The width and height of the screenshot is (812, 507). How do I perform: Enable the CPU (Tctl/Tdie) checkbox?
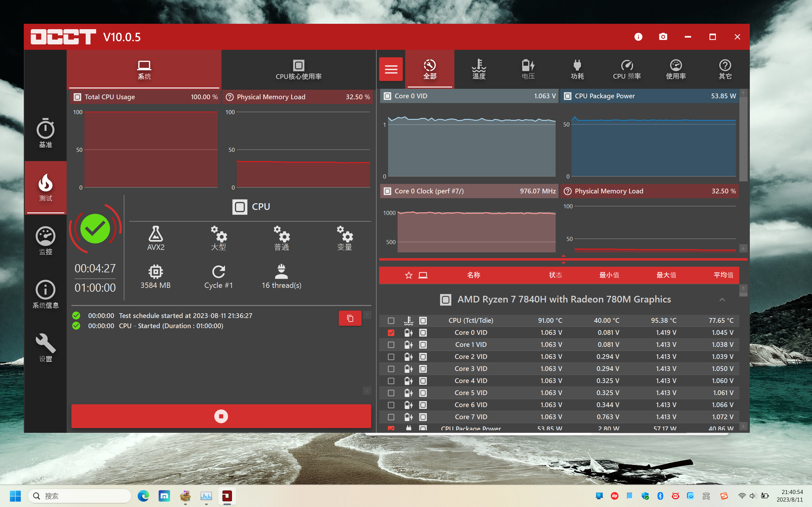[391, 321]
